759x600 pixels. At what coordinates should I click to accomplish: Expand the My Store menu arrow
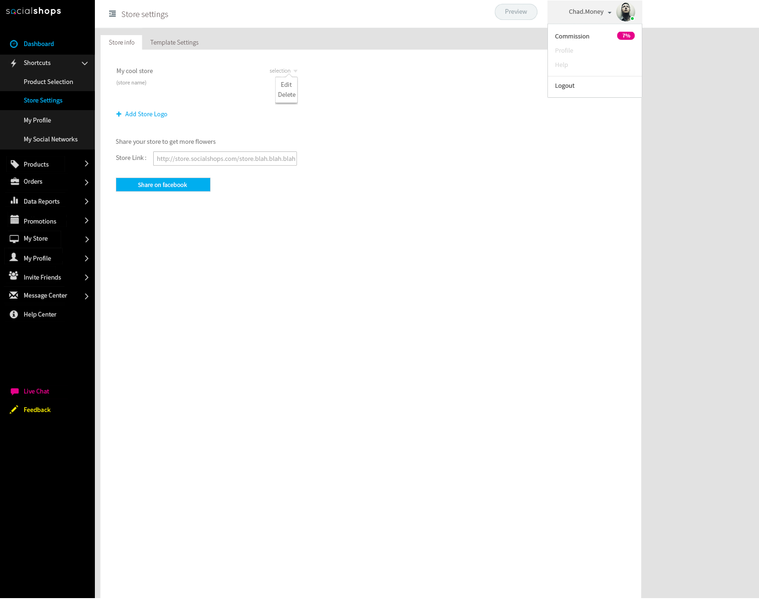click(x=87, y=240)
